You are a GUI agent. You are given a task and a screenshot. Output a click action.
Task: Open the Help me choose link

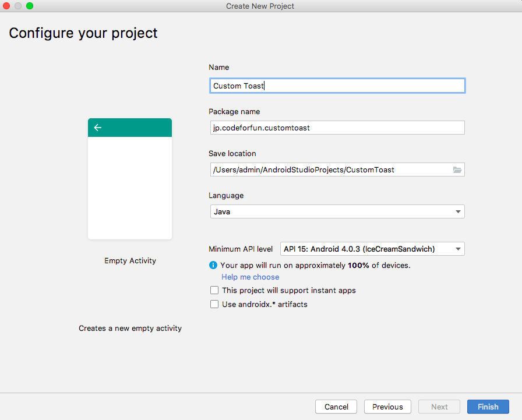pyautogui.click(x=251, y=277)
